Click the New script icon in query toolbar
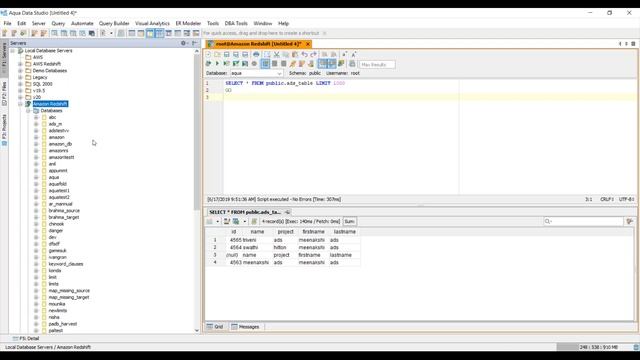The height and width of the screenshot is (360, 640). point(208,54)
